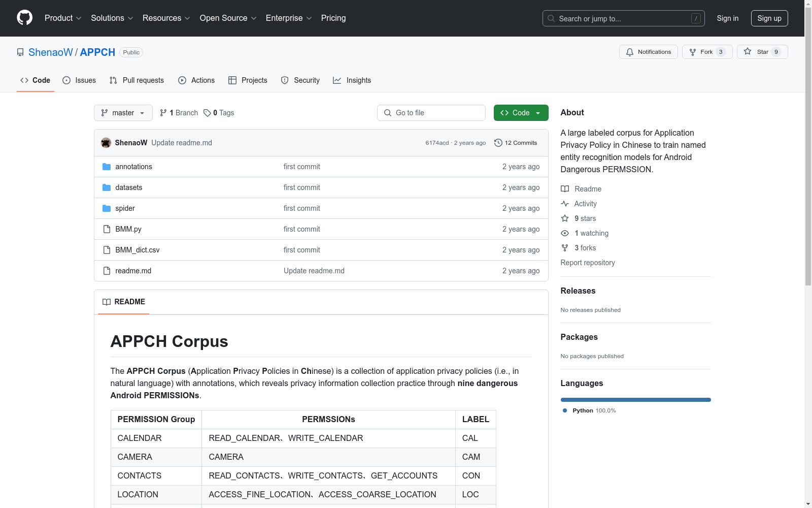Open the Projects tab

(x=248, y=80)
